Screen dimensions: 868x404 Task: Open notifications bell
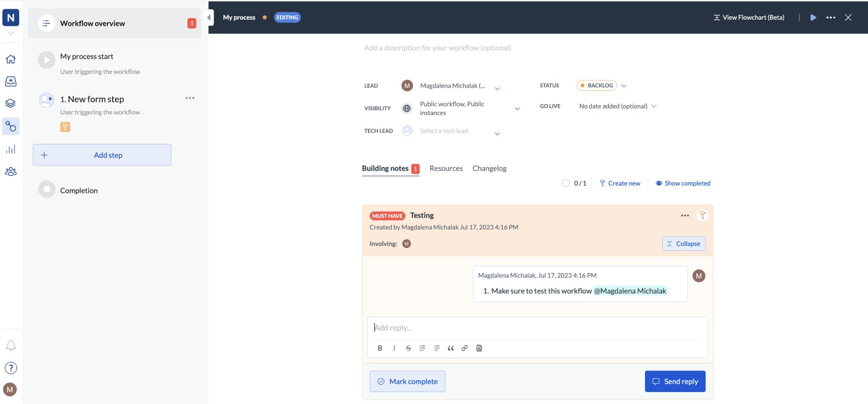[11, 345]
